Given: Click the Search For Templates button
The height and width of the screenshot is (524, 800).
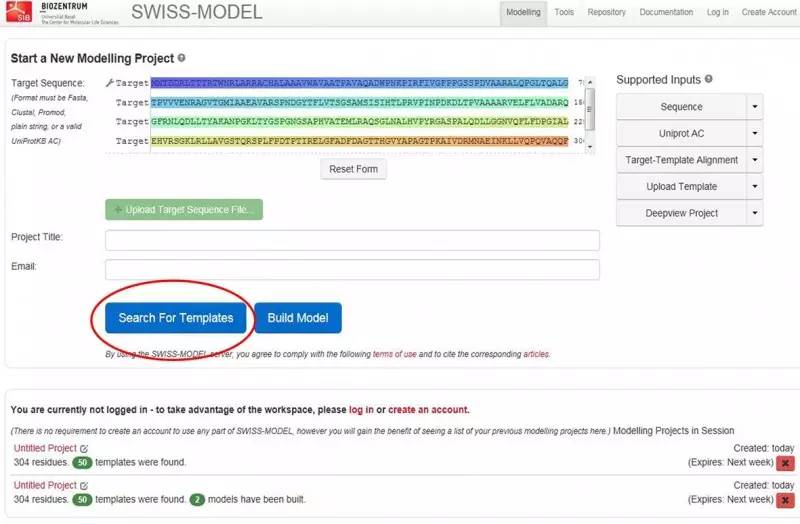Looking at the screenshot, I should [176, 318].
